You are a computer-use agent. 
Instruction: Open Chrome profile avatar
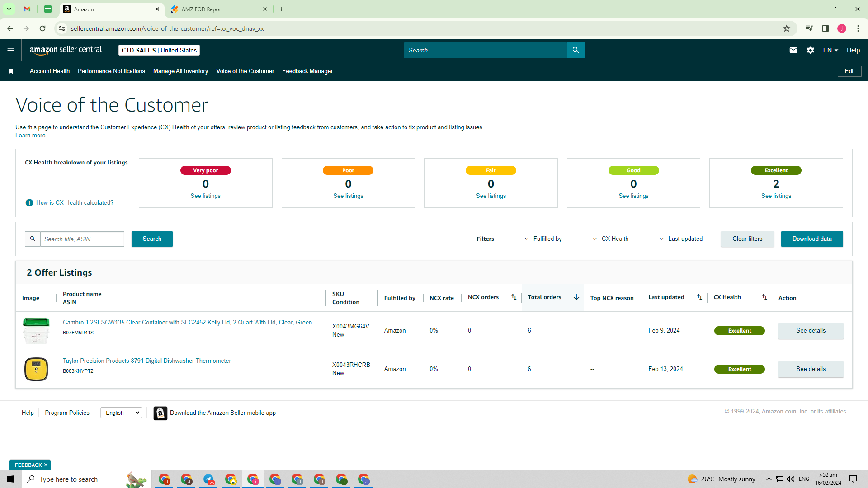842,28
